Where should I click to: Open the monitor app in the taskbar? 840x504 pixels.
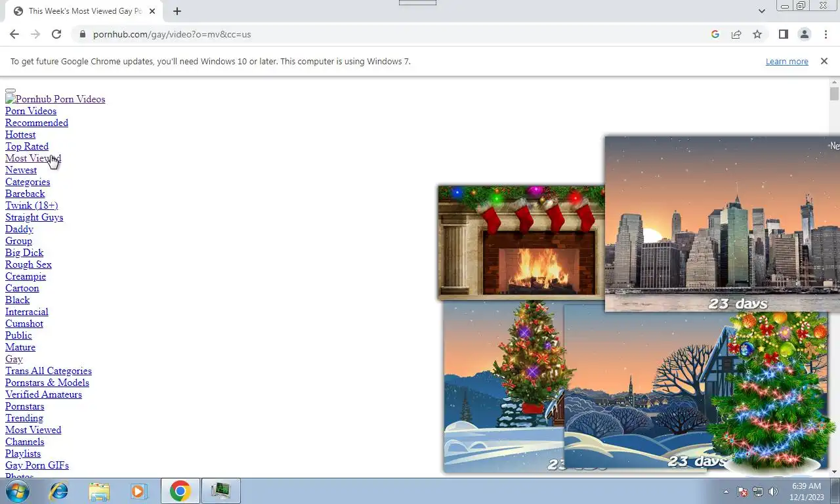coord(220,491)
